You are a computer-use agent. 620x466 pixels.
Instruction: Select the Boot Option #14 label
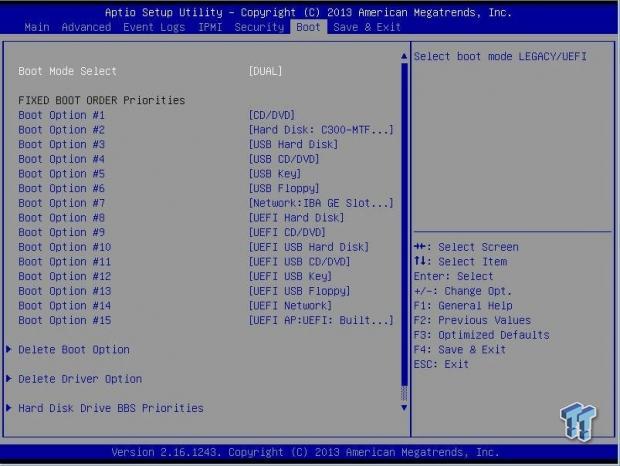(64, 305)
